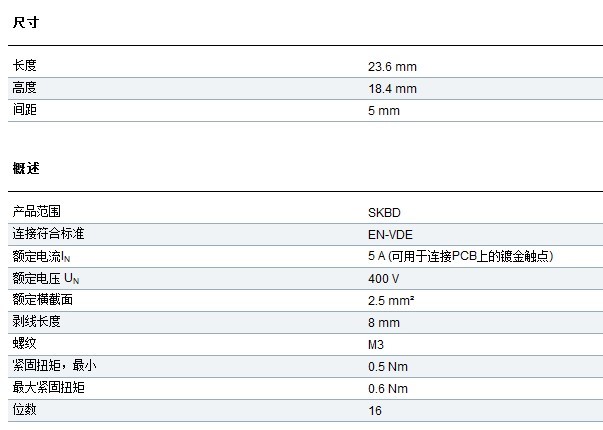Viewport: 603px width, 430px height.
Task: Click the EN-VDE standard value
Action: pyautogui.click(x=389, y=234)
